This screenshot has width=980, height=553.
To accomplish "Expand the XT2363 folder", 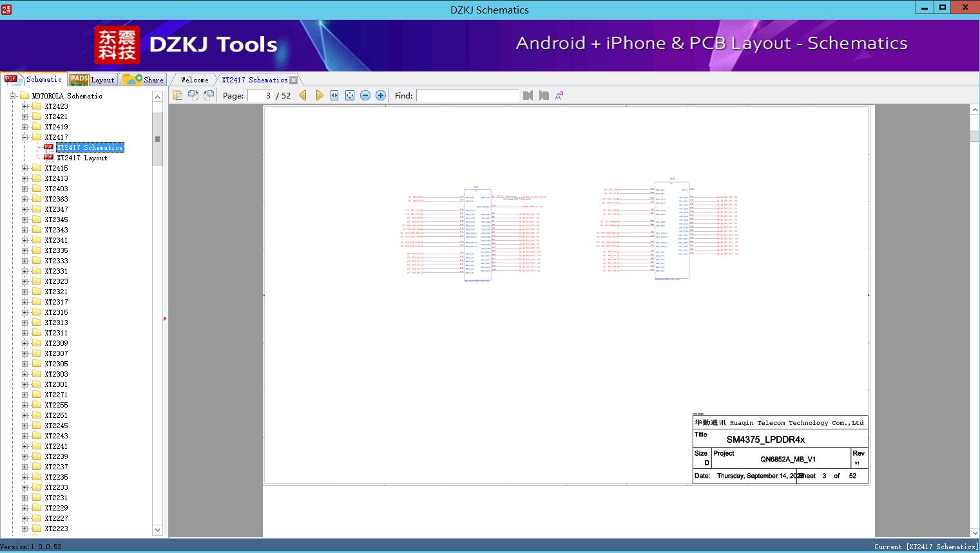I will tap(24, 199).
